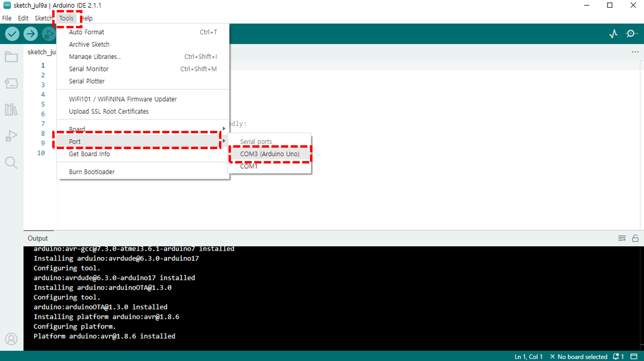
Task: Click the editor tab three-dots menu
Action: (635, 52)
